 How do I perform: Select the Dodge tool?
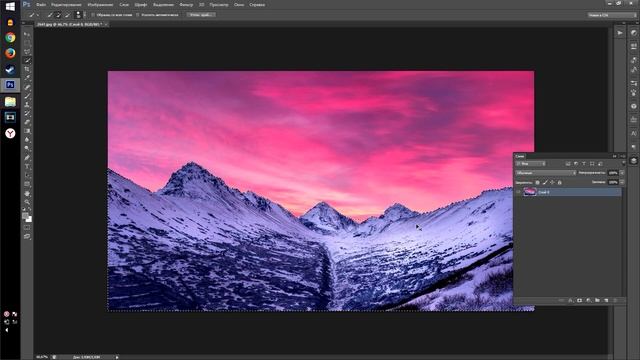point(27,148)
